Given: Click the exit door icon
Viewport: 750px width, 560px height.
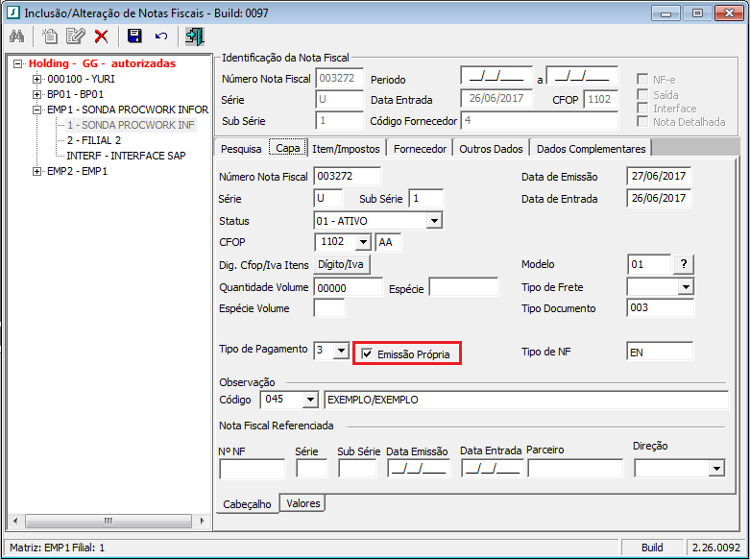Looking at the screenshot, I should [195, 37].
